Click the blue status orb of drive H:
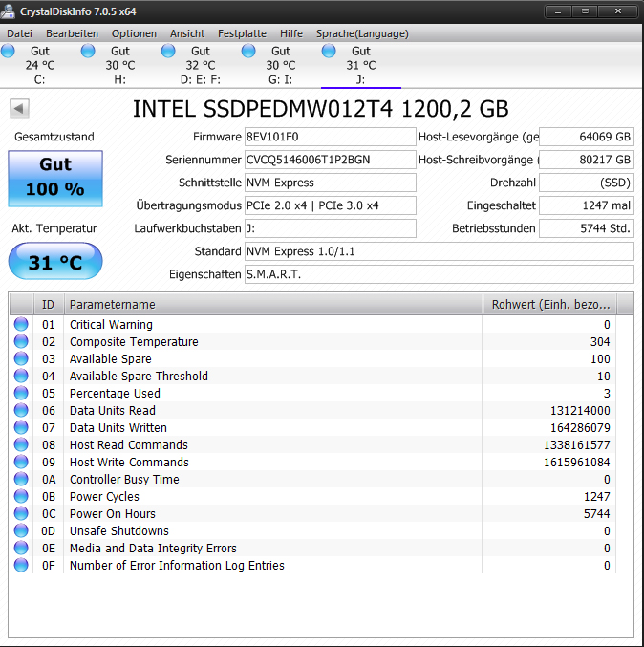The image size is (644, 647). (x=88, y=52)
